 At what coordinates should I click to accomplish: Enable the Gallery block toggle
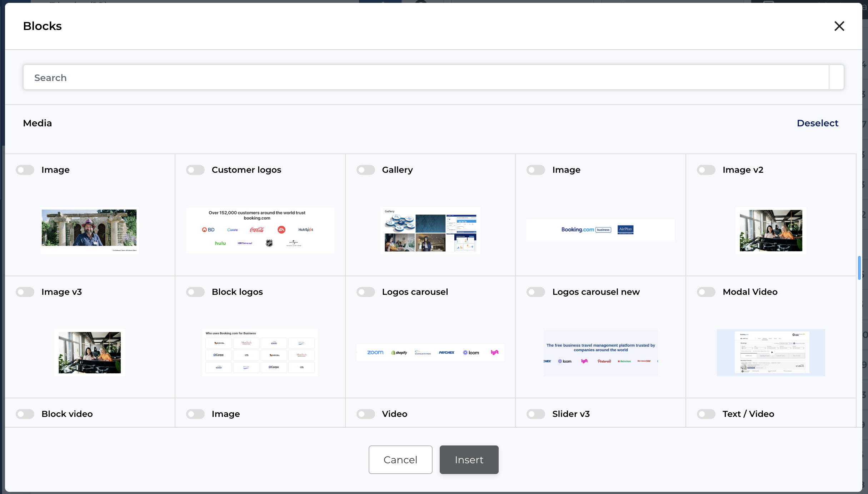coord(365,170)
